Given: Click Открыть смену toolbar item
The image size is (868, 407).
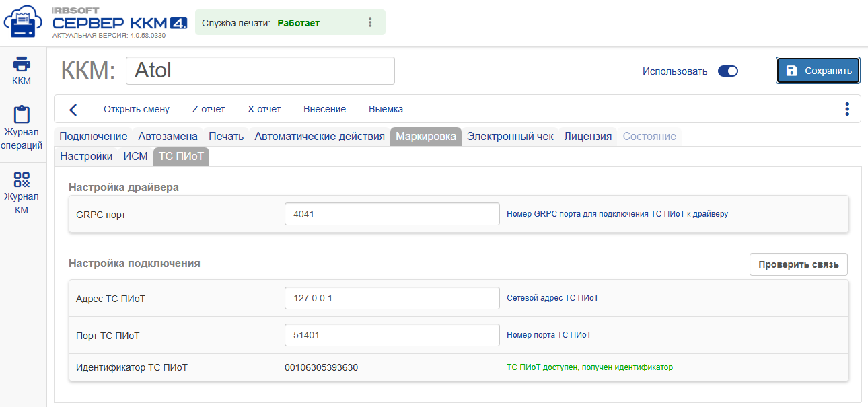Looking at the screenshot, I should [x=137, y=109].
